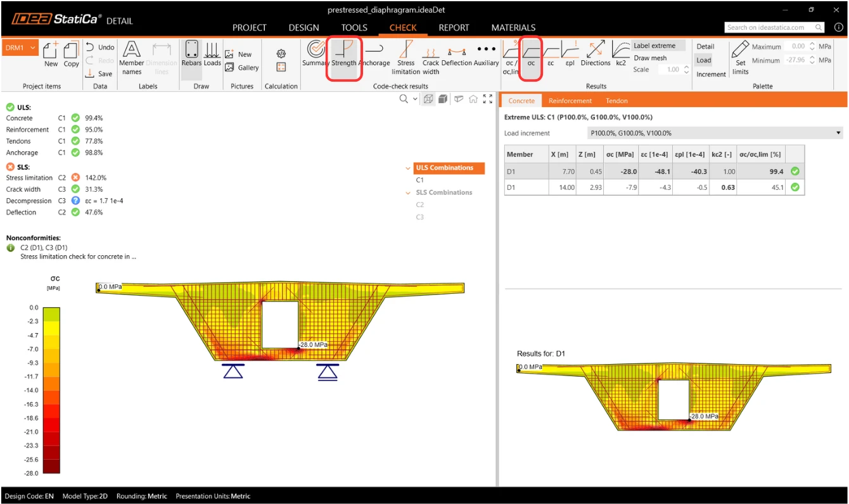Open the REPORT ribbon tab
The height and width of the screenshot is (504, 849).
pos(454,28)
